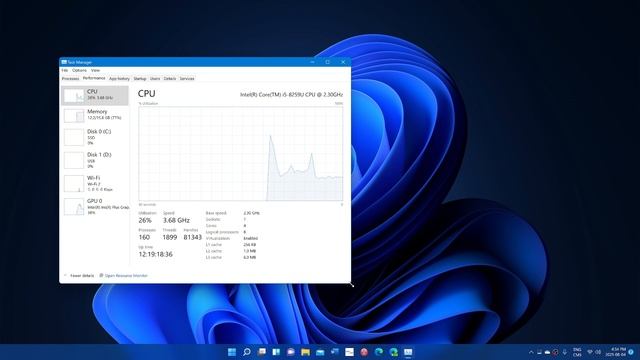The height and width of the screenshot is (360, 640).
Task: Open network and volume quick settings
Action: tap(594, 352)
